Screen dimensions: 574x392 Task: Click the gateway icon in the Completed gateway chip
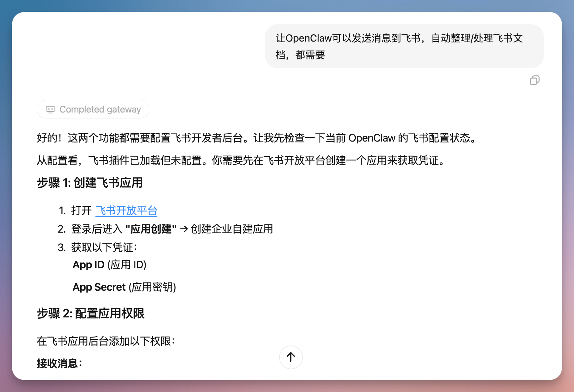tap(51, 110)
